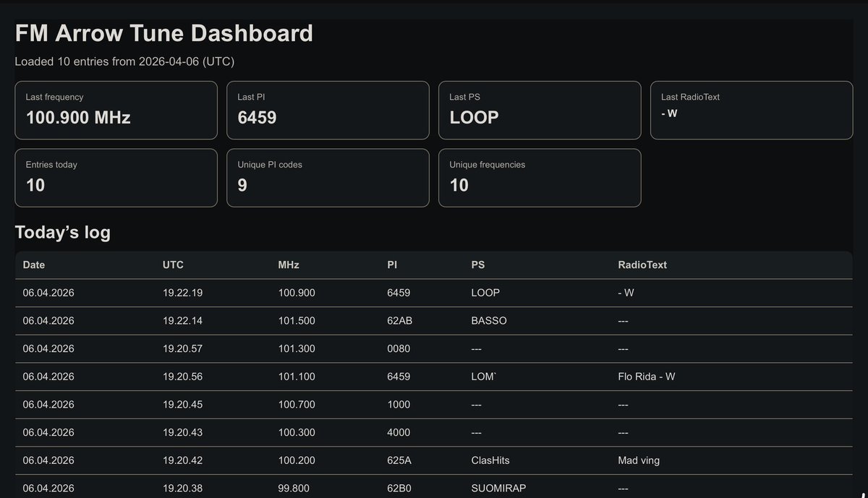Image resolution: width=868 pixels, height=498 pixels.
Task: Select the Last PS card showing LOOP
Action: pyautogui.click(x=540, y=110)
